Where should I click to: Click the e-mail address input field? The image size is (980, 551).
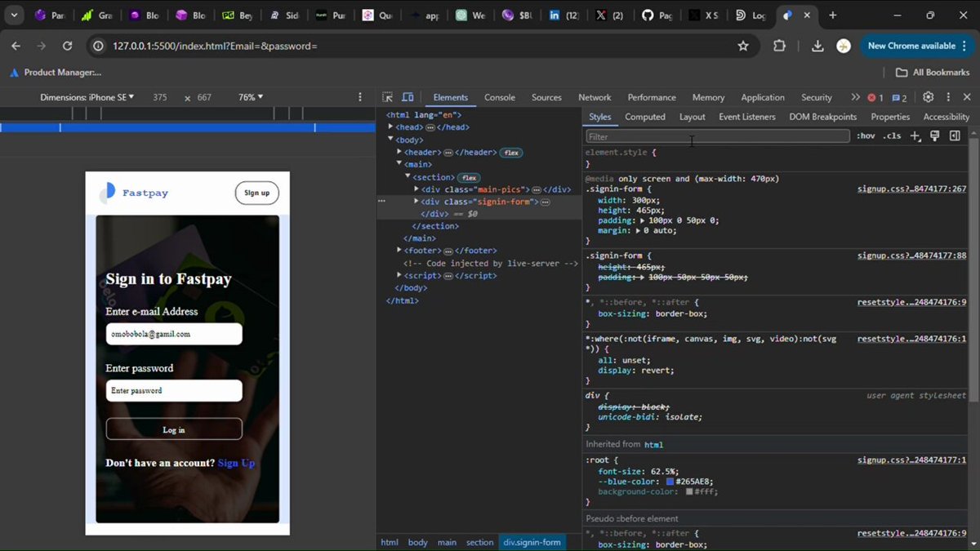(x=174, y=334)
